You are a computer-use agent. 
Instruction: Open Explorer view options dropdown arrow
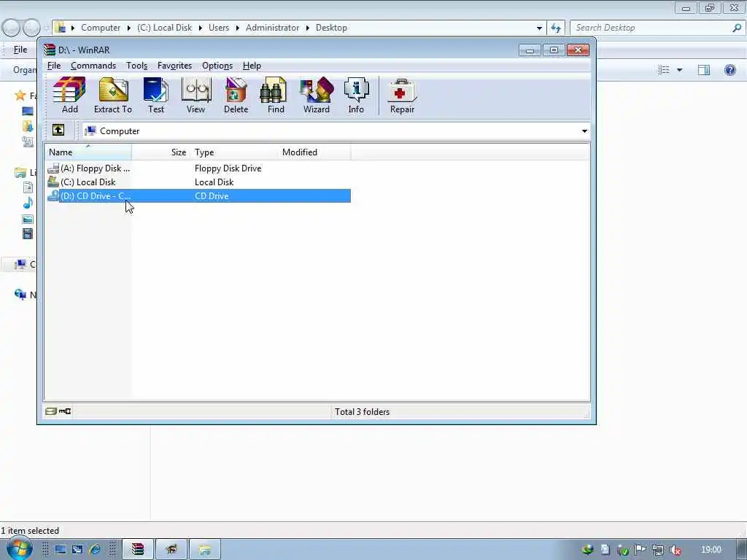679,70
